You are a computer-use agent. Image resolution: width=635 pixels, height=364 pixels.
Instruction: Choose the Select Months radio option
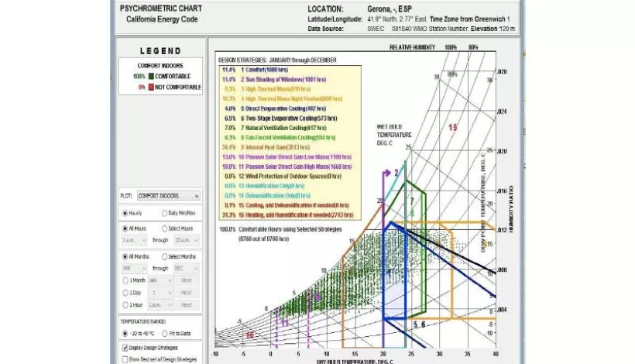(164, 256)
